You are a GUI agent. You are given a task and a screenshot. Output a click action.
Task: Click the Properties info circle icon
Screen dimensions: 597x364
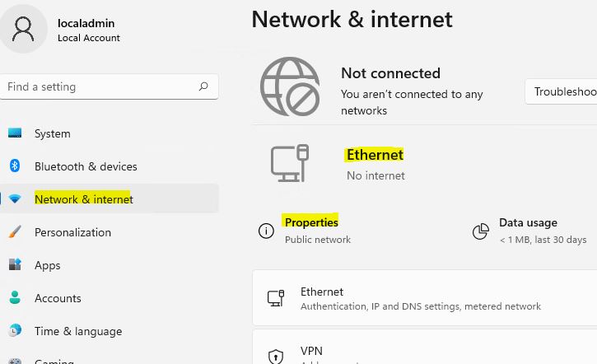[x=266, y=231]
